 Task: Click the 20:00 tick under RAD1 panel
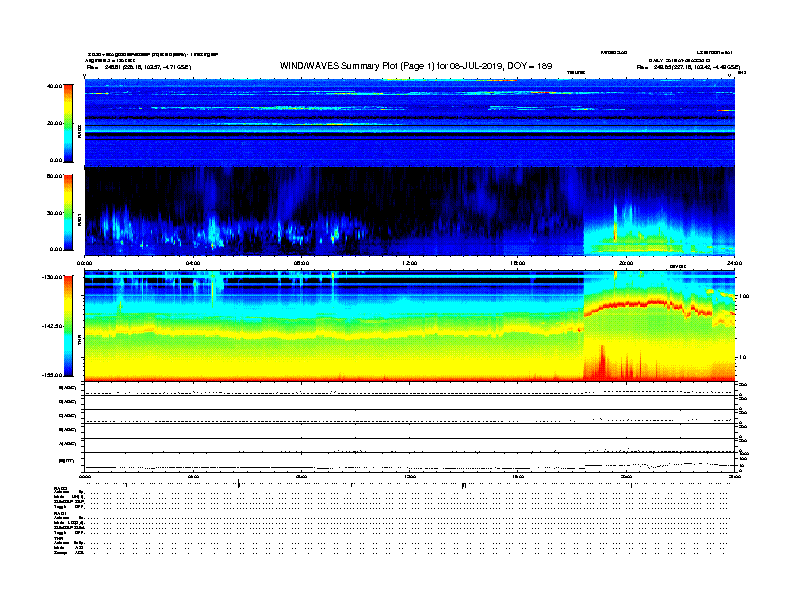pyautogui.click(x=626, y=263)
